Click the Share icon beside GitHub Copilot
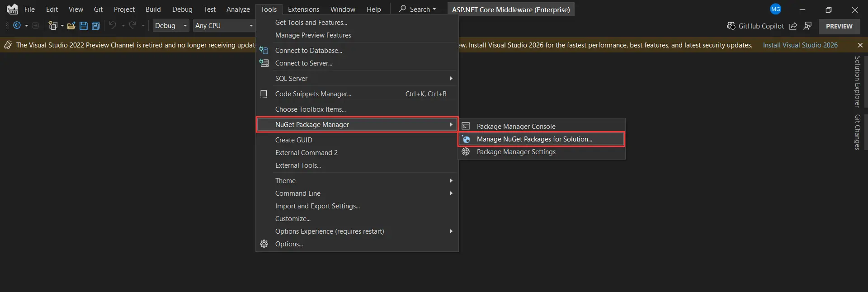 point(793,26)
